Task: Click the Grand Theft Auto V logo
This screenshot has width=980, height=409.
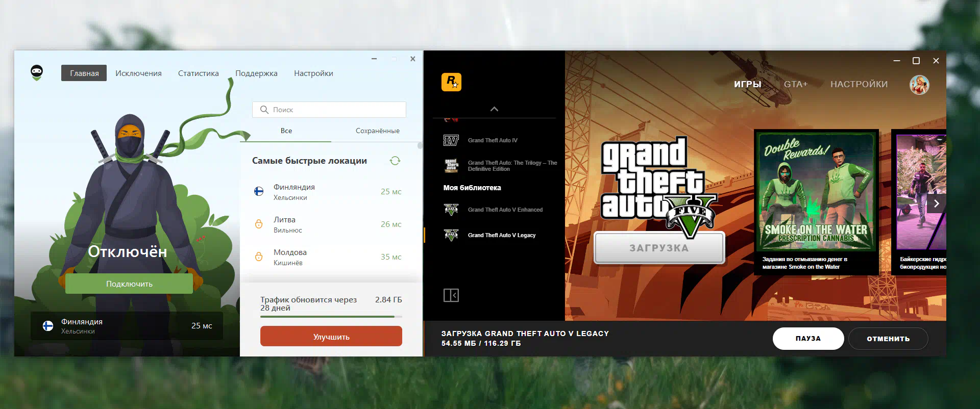Action: pos(659,186)
